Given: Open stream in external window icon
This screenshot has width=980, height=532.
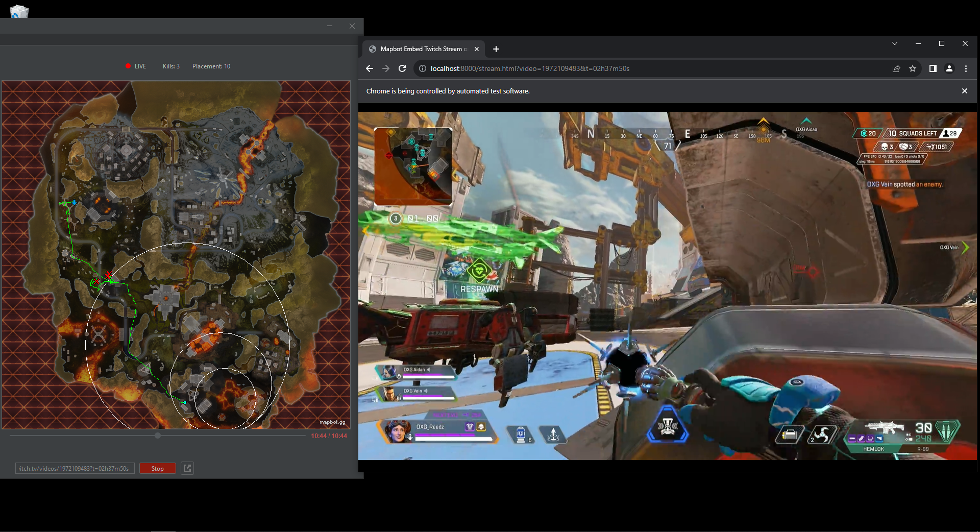Looking at the screenshot, I should coord(187,468).
